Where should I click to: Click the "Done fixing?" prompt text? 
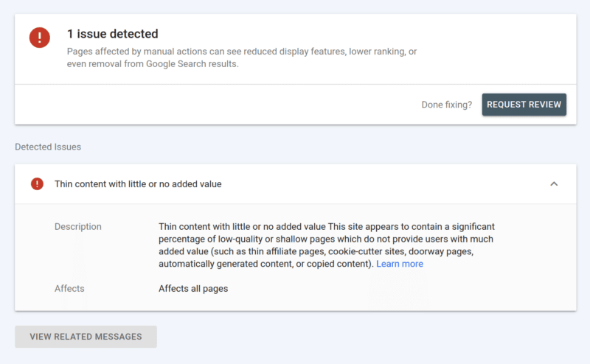[446, 105]
